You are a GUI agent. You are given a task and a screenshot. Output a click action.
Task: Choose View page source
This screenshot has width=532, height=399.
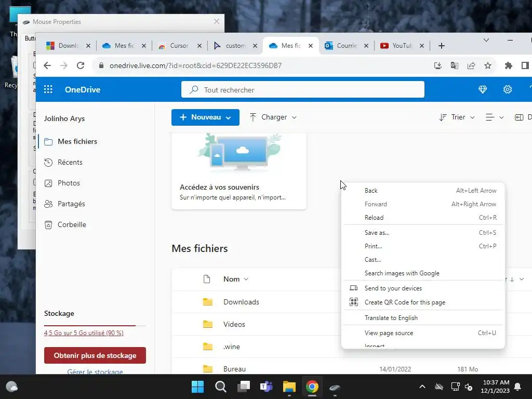(423, 333)
